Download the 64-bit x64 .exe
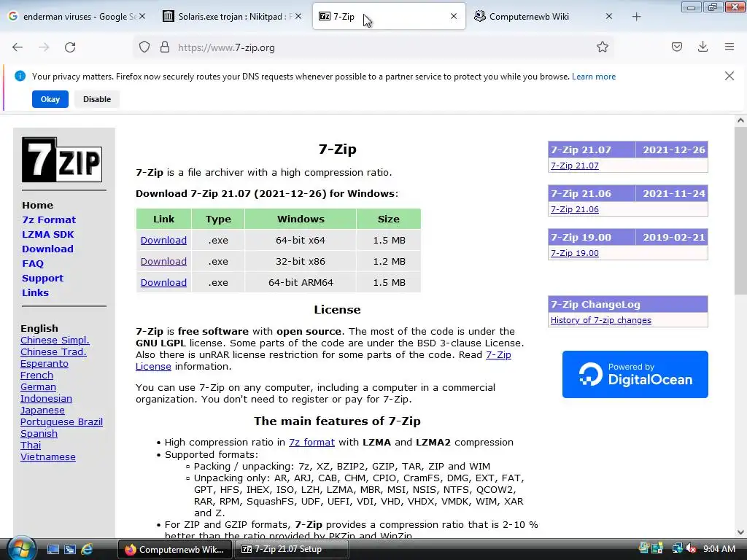Screen dimensions: 747x560 click(x=163, y=240)
